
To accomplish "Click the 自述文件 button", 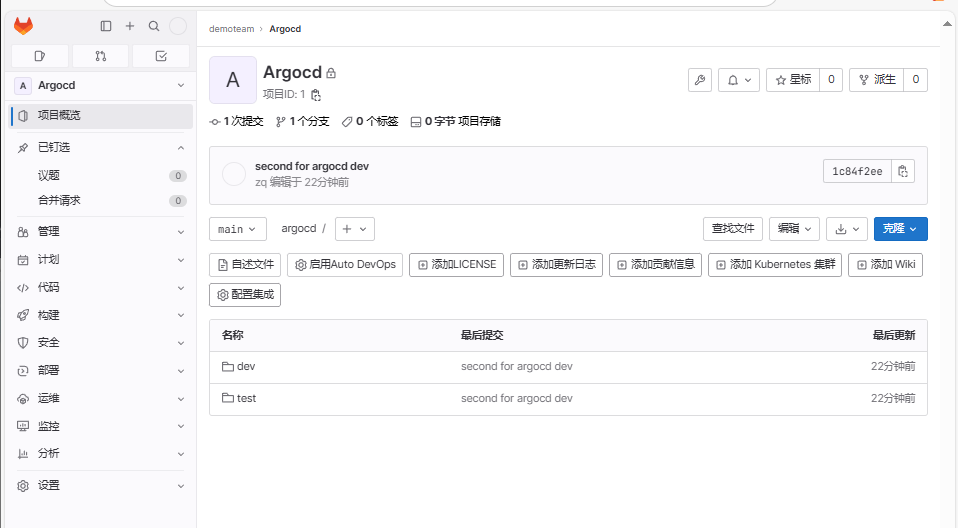I will (x=245, y=265).
